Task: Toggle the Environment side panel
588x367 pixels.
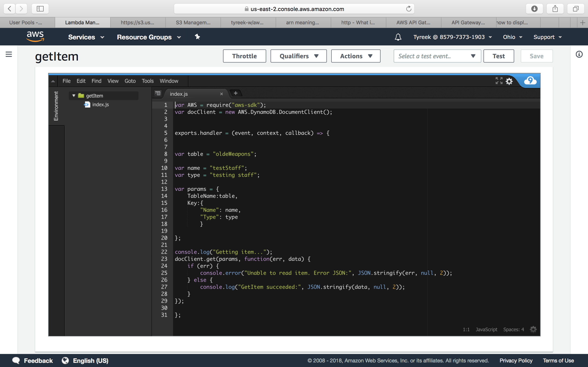Action: click(56, 106)
